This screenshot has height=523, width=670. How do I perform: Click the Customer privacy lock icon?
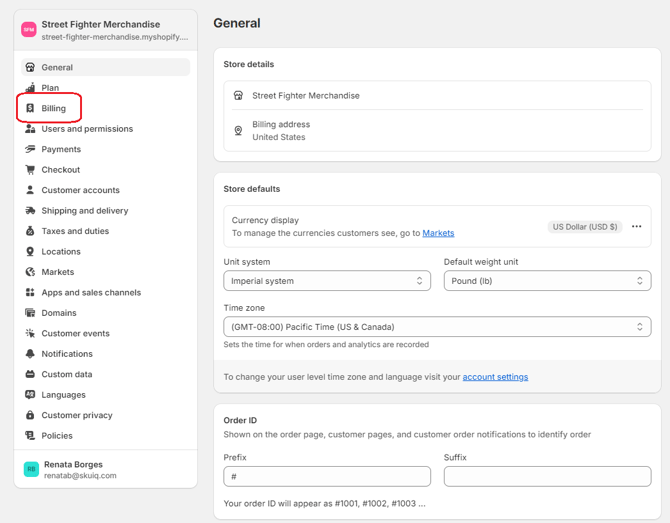point(30,415)
